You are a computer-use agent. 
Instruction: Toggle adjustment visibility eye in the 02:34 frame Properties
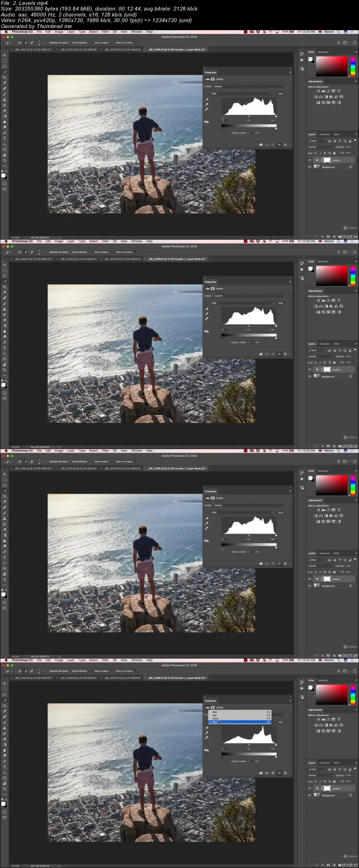(279, 145)
